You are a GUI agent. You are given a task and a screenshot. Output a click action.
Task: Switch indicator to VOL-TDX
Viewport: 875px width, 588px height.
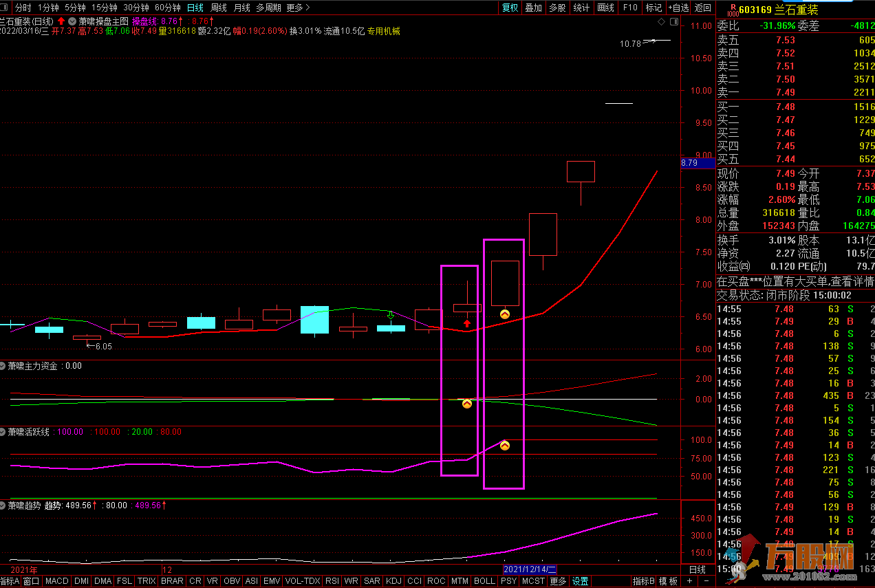tap(303, 581)
